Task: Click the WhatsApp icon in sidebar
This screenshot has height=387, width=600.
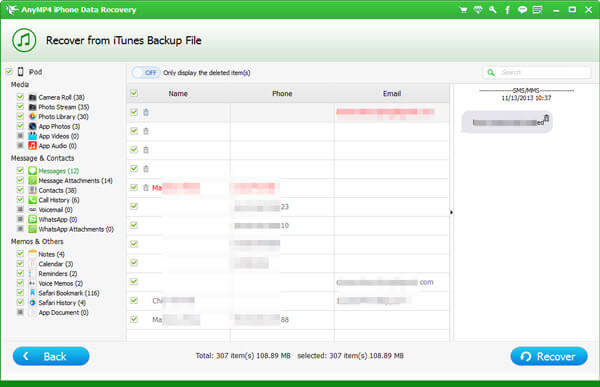Action: coord(33,219)
